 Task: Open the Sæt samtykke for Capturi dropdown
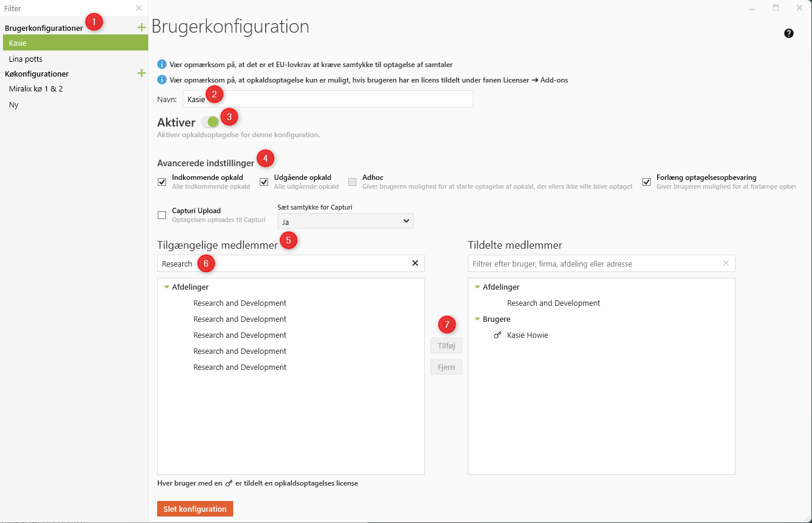pos(345,221)
